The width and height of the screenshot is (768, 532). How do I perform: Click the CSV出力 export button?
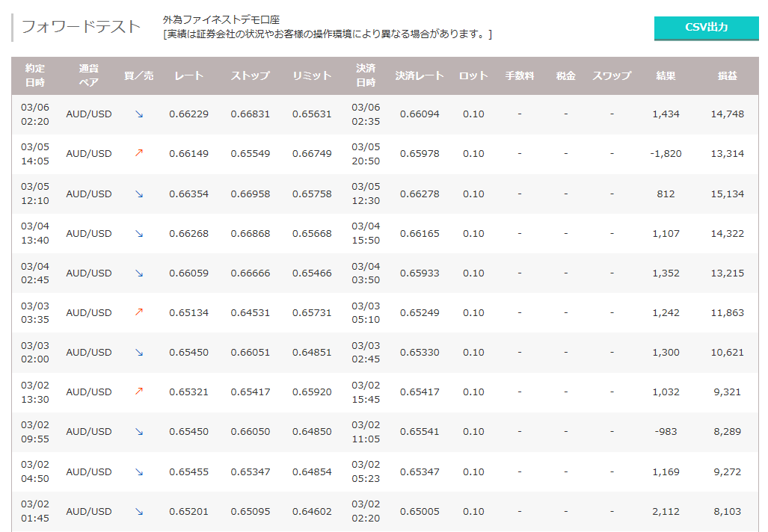click(706, 28)
